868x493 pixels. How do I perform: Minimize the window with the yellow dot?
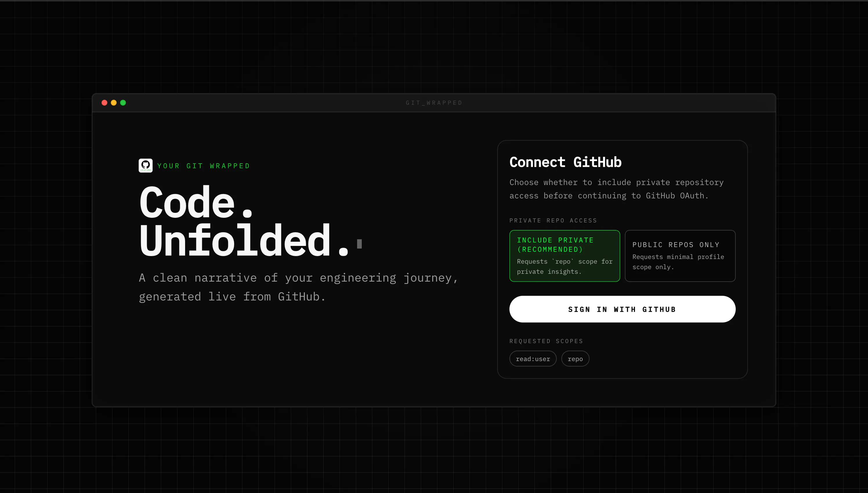(x=114, y=103)
